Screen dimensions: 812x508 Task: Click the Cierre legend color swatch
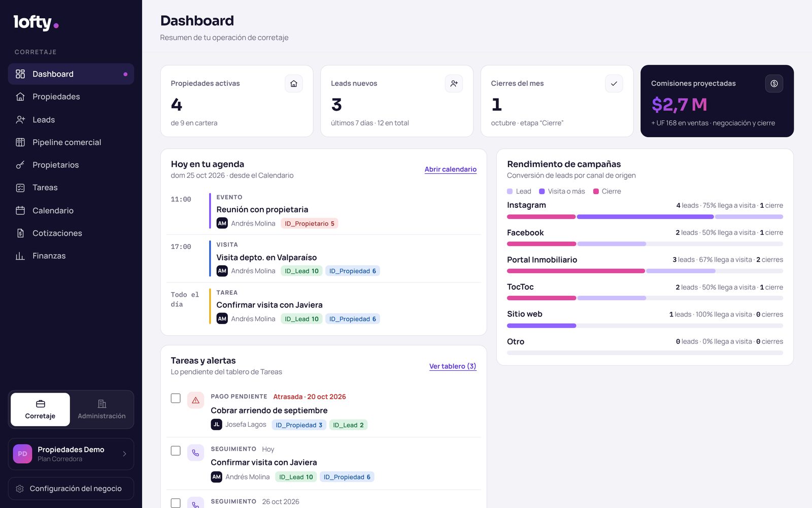[x=596, y=192]
